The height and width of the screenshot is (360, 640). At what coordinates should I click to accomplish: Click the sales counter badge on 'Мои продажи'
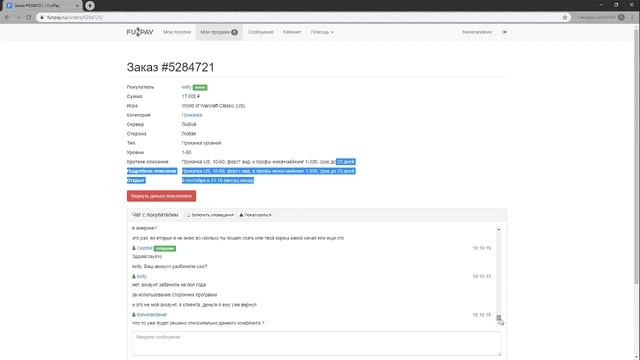(234, 32)
